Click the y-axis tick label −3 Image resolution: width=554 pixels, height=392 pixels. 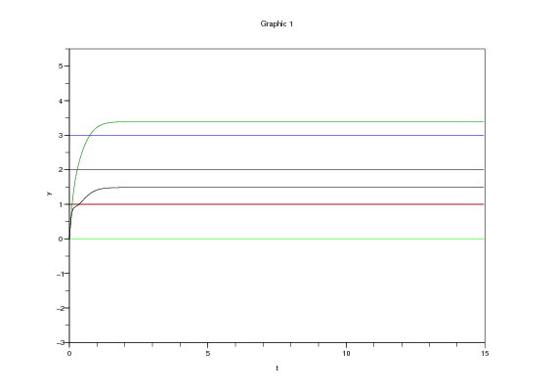(x=61, y=342)
